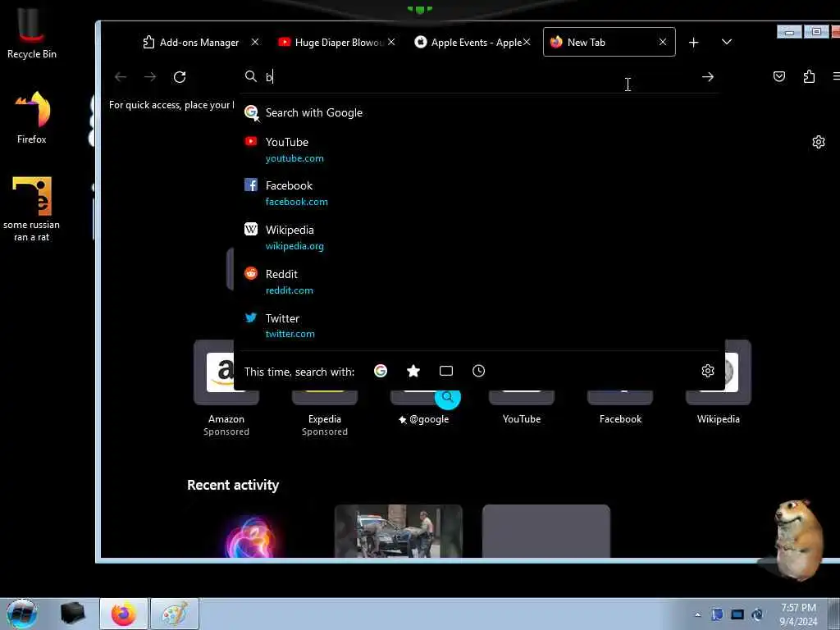Close the Huge Diaper Blowout tab
This screenshot has width=840, height=630.
(x=391, y=42)
